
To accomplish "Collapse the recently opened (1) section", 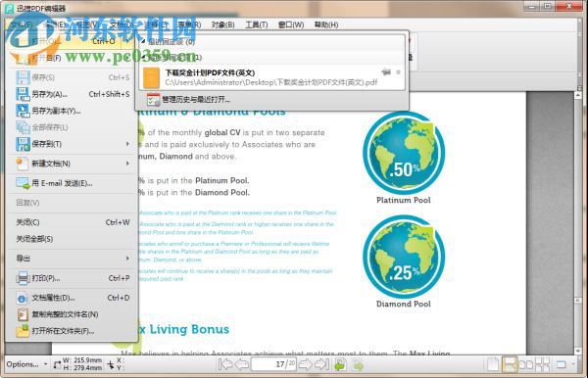I will pos(143,57).
